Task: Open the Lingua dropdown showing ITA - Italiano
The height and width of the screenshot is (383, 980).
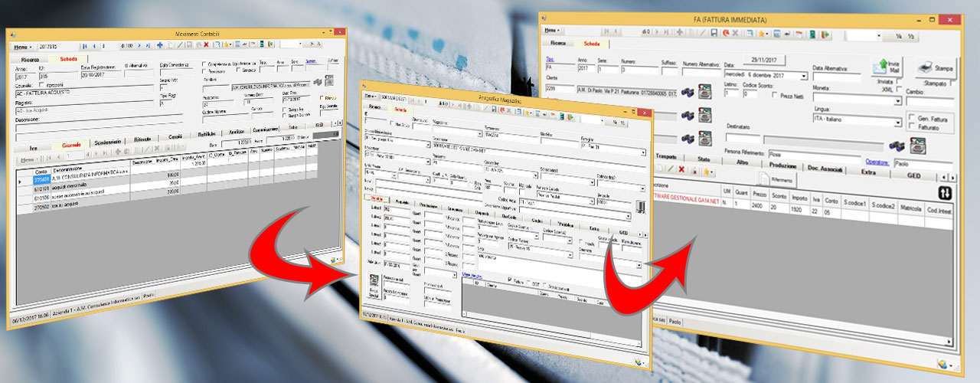Action: (897, 122)
